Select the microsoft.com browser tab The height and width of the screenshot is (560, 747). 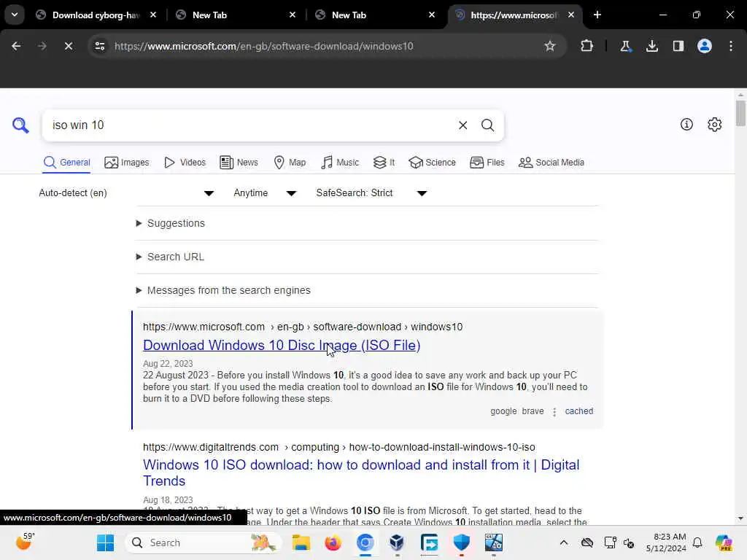coord(514,15)
